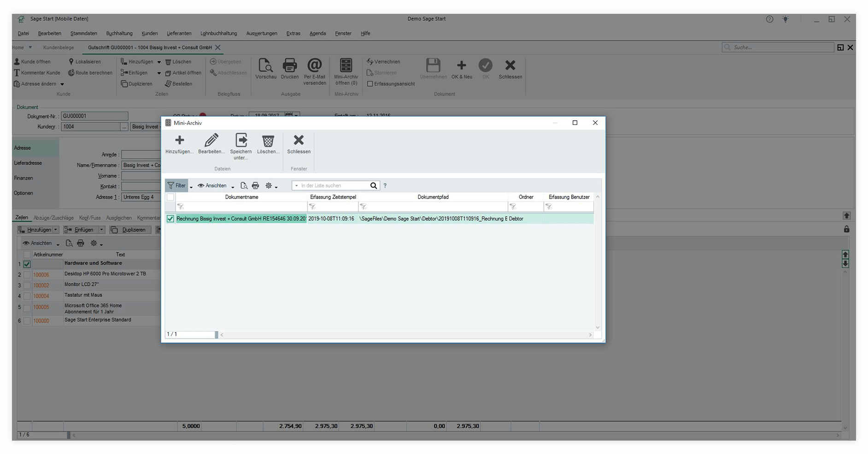Open Buchhaltung menu
Viewport: 868px width, 454px height.
click(x=119, y=34)
